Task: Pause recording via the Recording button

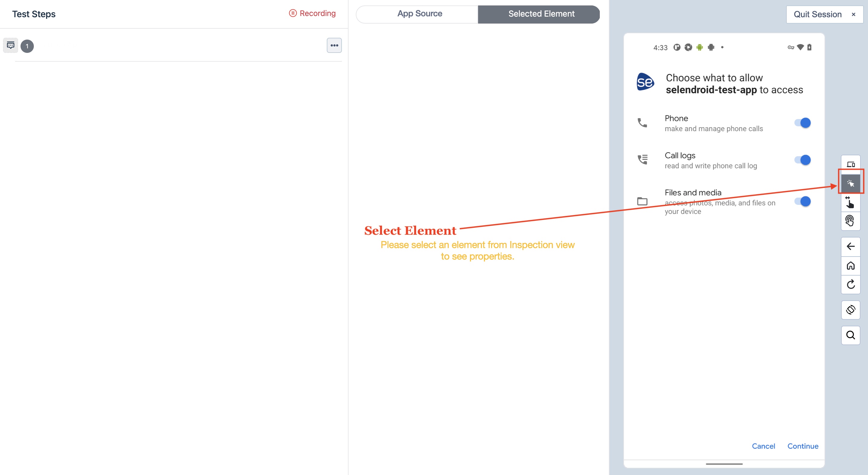Action: click(312, 14)
